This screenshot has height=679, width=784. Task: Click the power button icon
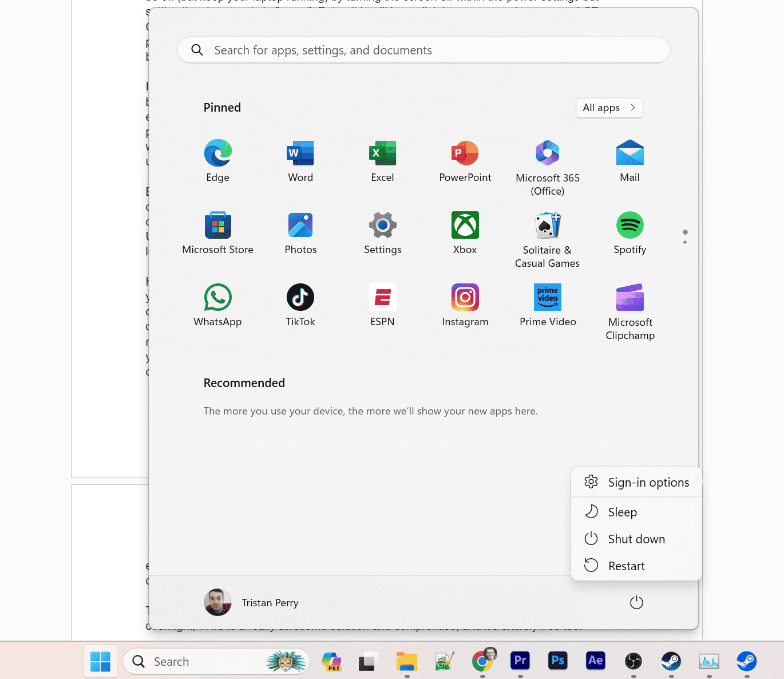pyautogui.click(x=636, y=602)
